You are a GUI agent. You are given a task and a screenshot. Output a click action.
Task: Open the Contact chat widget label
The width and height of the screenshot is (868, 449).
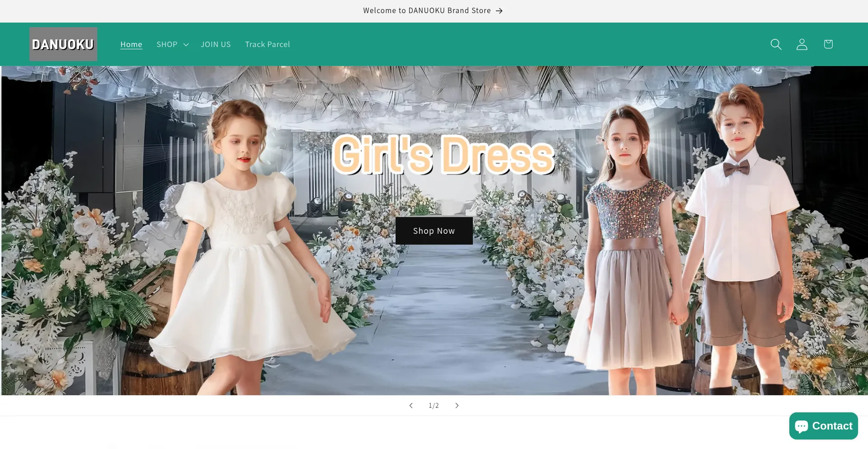(832, 426)
